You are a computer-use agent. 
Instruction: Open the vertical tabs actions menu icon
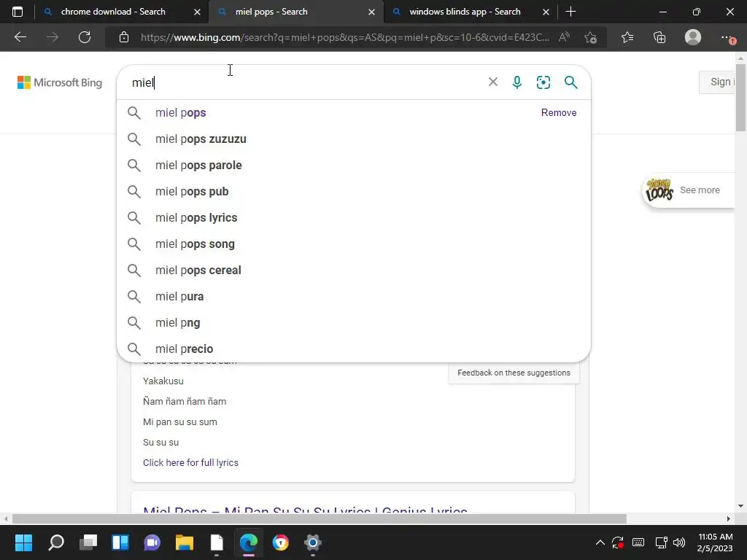(18, 12)
